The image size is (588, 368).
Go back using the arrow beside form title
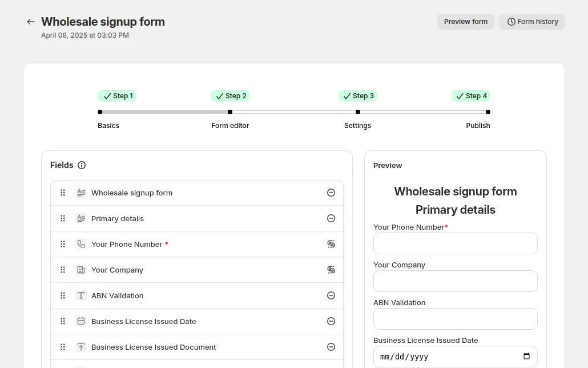click(x=31, y=22)
